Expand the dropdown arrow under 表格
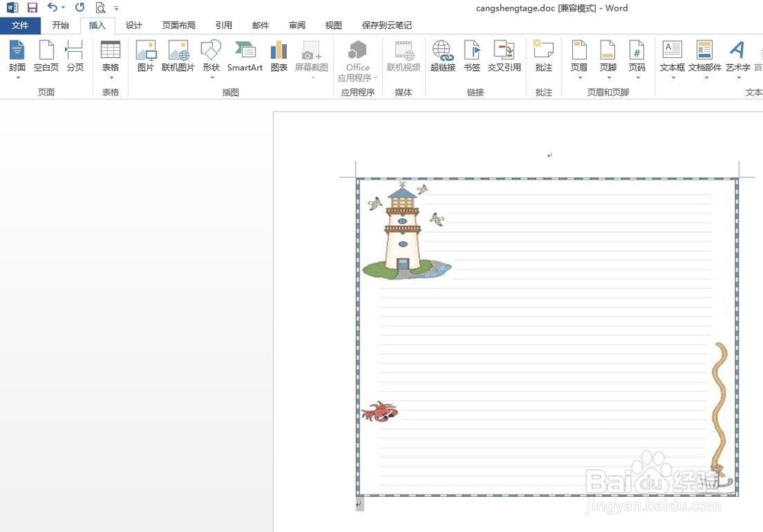The image size is (763, 532). click(x=111, y=77)
